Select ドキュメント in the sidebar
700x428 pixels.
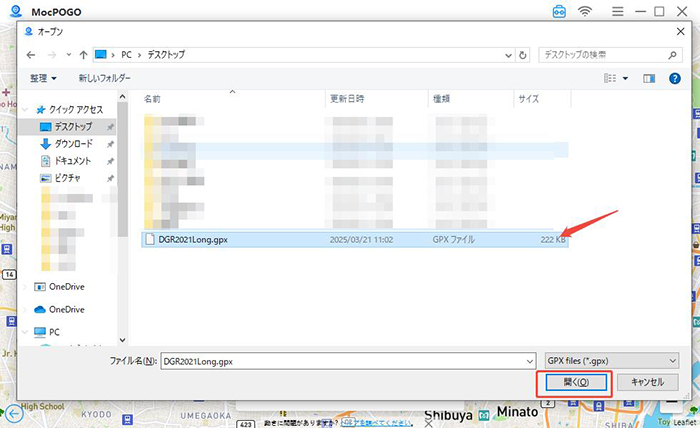click(72, 161)
